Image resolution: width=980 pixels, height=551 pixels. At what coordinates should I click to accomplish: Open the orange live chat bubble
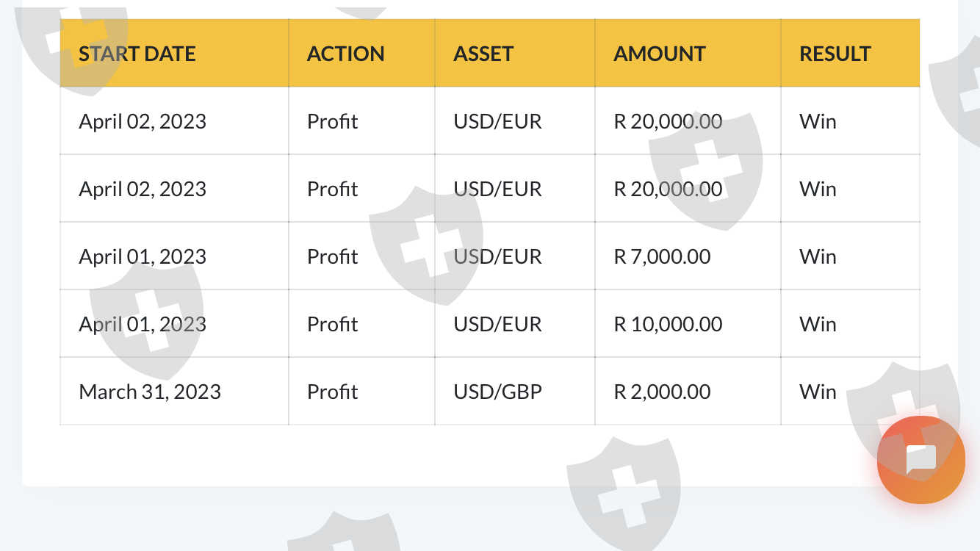coord(920,460)
